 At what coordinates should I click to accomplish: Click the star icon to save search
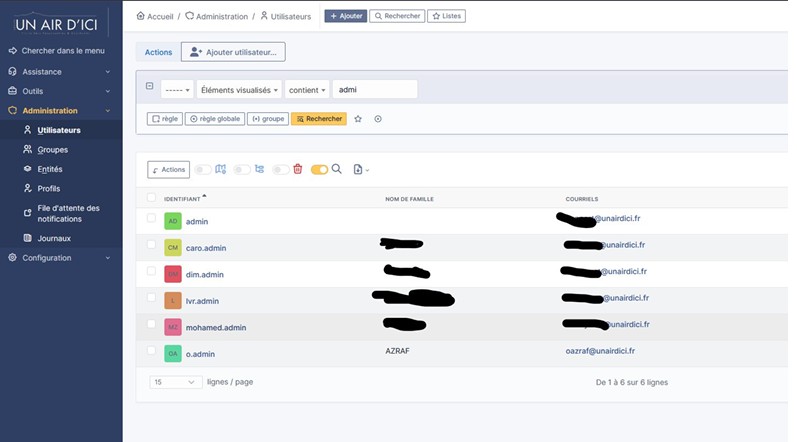coord(358,119)
